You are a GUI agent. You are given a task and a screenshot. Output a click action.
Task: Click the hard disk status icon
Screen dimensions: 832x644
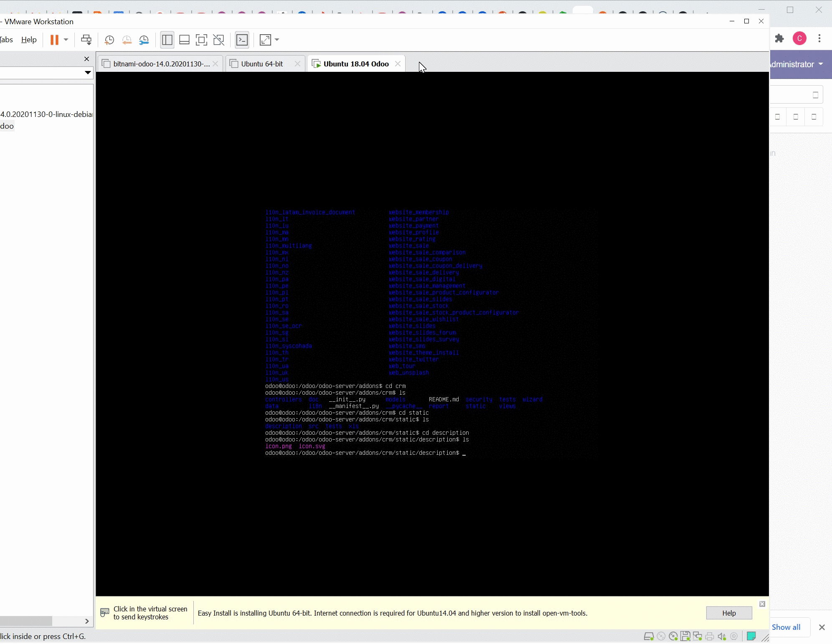[x=649, y=636]
